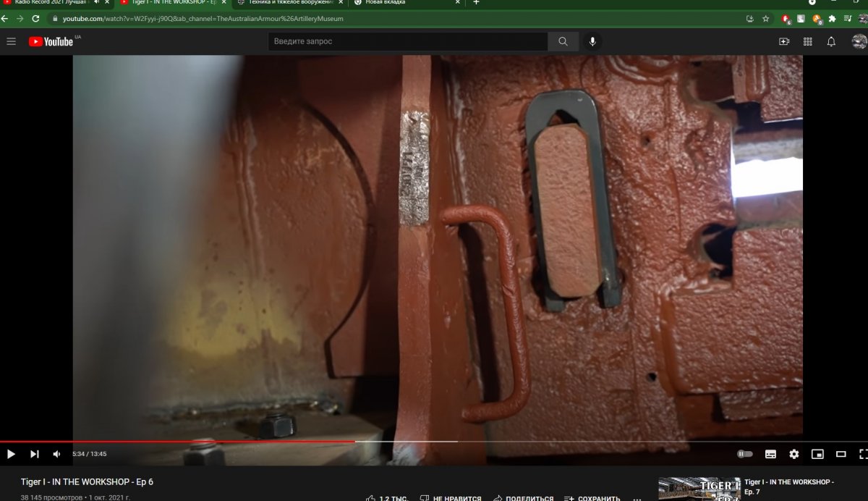The height and width of the screenshot is (501, 868).
Task: Click the video title Tiger I - Ep 6
Action: [87, 481]
